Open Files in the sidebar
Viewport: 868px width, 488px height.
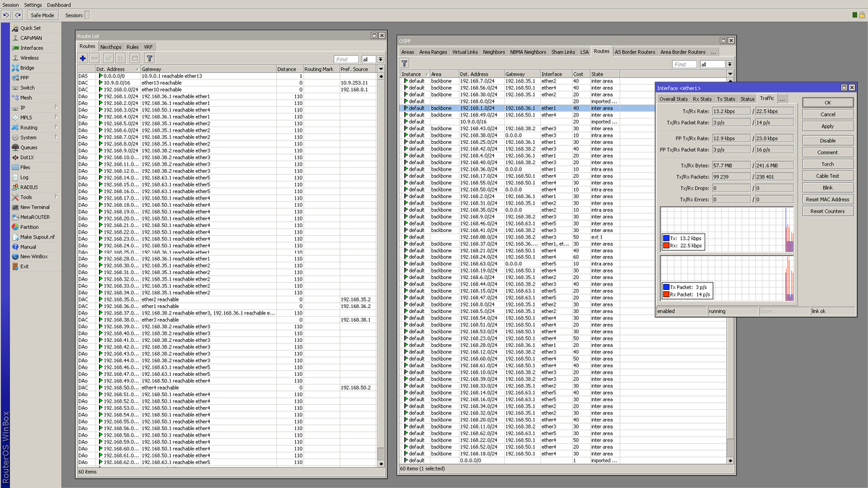(x=25, y=167)
